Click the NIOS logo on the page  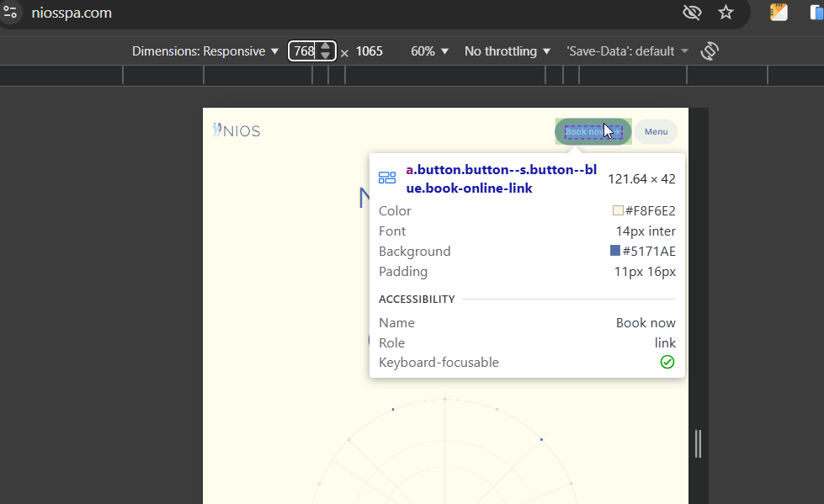[x=237, y=130]
